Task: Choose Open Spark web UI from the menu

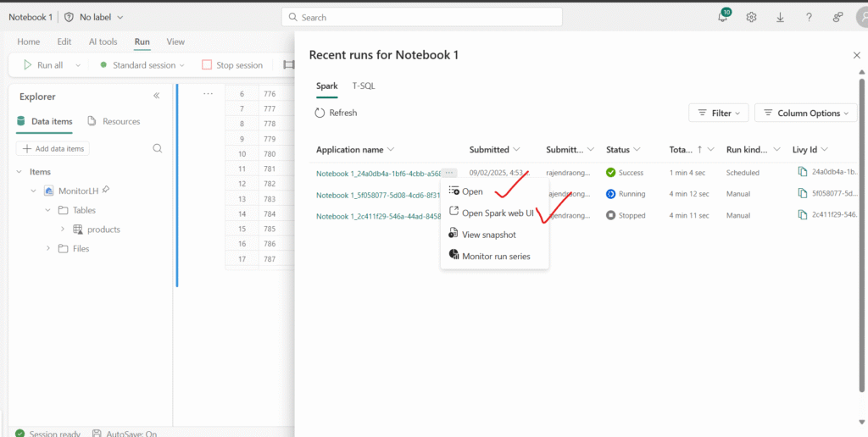Action: point(494,213)
